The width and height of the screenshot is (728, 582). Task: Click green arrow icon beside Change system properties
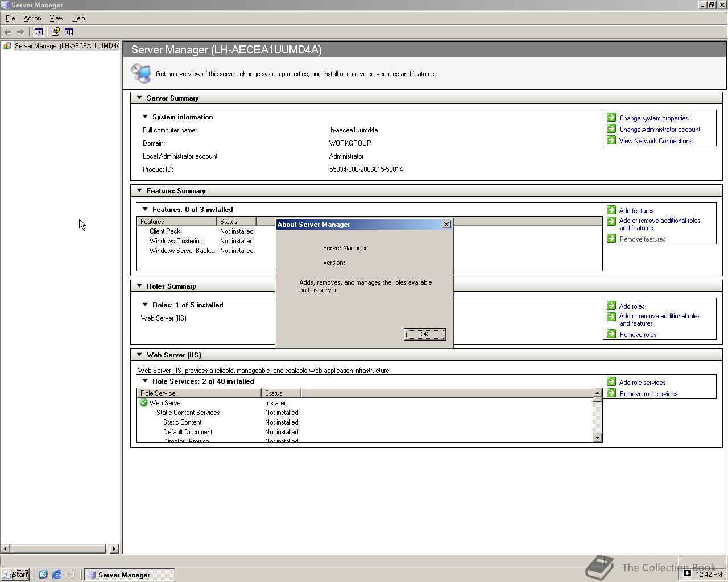pyautogui.click(x=611, y=117)
